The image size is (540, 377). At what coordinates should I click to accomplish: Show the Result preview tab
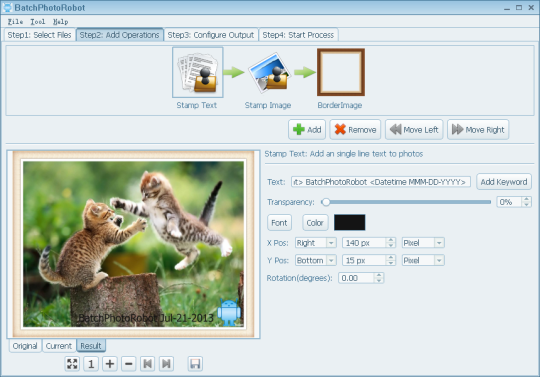point(91,346)
